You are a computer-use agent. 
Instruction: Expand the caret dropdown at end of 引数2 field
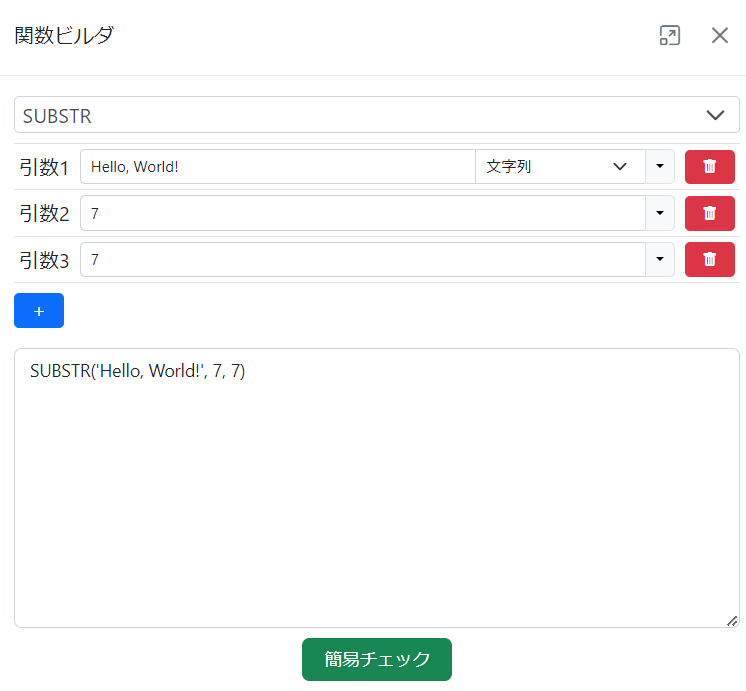point(660,213)
